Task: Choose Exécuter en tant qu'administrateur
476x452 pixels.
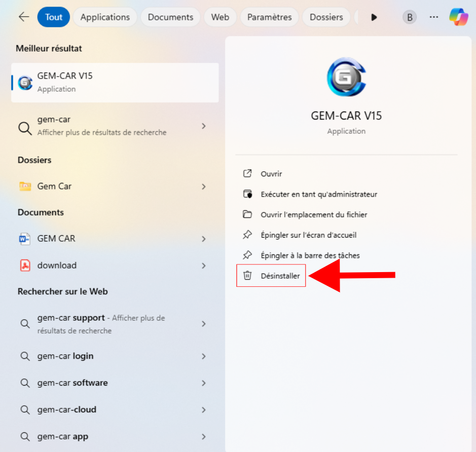Action: tap(319, 194)
